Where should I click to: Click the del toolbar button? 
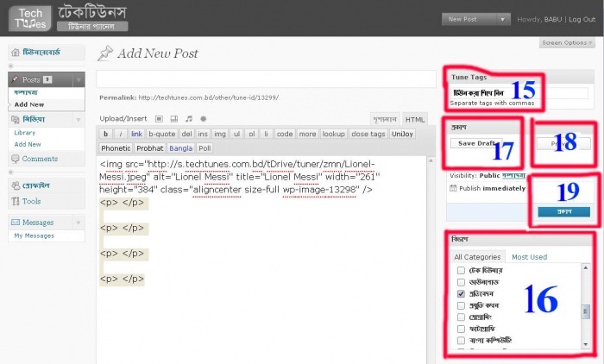point(186,134)
